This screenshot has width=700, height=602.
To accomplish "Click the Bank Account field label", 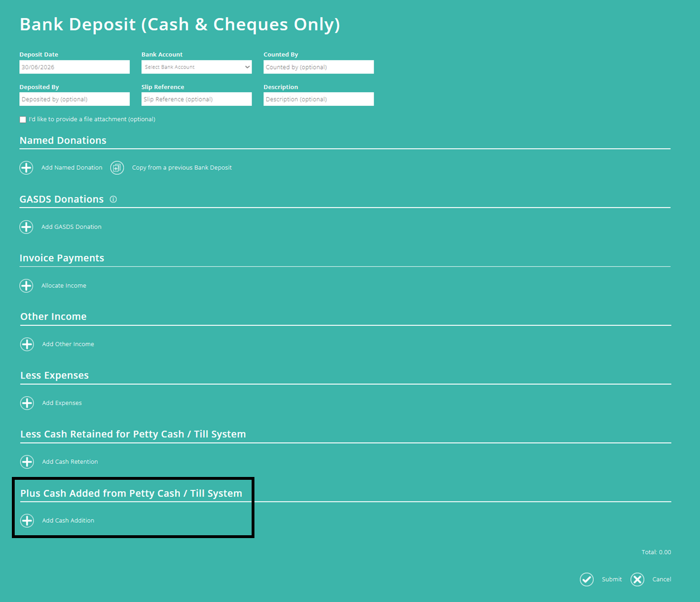I will pos(162,55).
